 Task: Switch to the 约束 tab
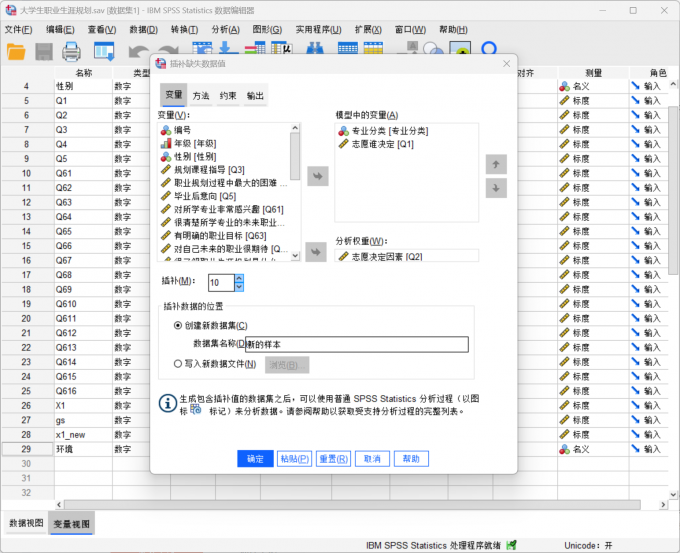228,95
